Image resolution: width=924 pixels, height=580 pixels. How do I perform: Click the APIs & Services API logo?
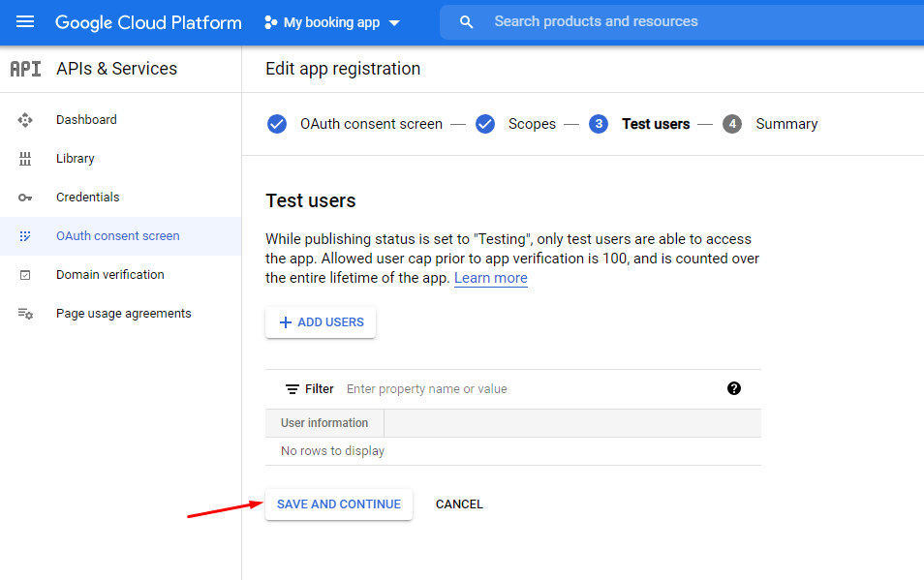(25, 68)
